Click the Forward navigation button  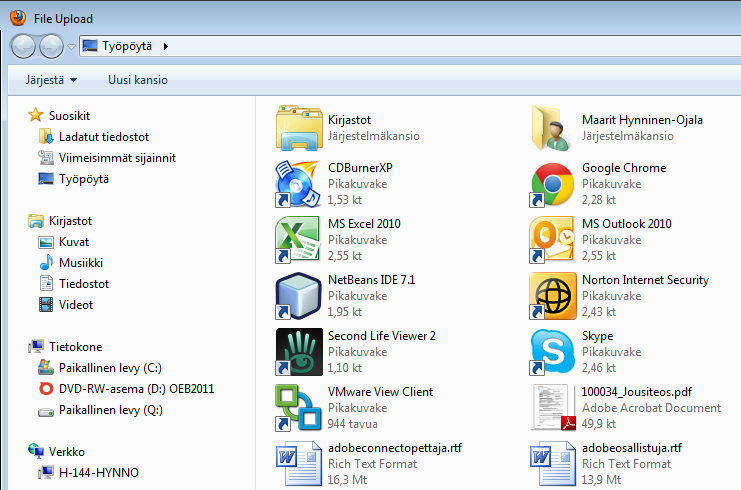click(51, 46)
